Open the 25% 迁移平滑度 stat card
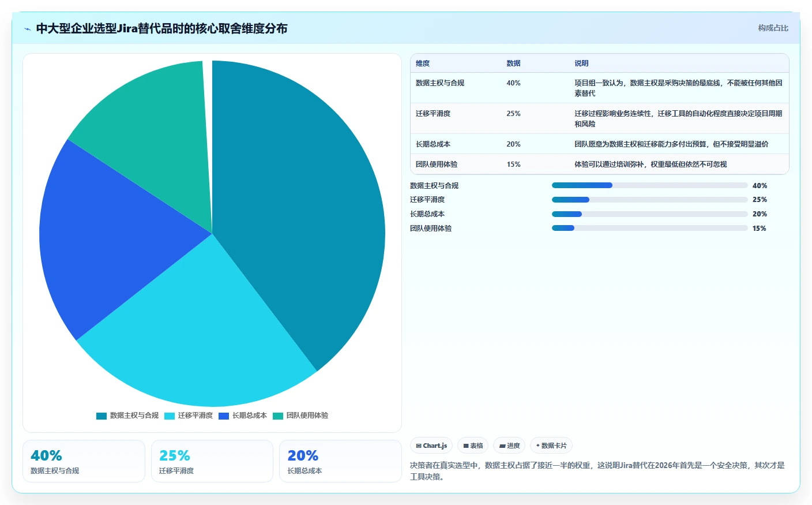 [212, 461]
